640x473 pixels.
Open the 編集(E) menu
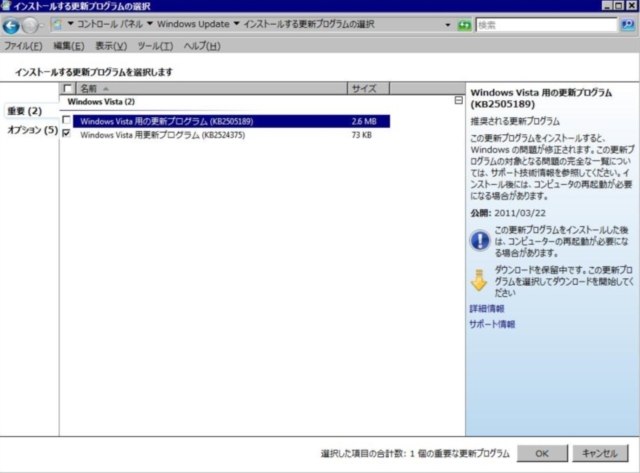pyautogui.click(x=69, y=46)
